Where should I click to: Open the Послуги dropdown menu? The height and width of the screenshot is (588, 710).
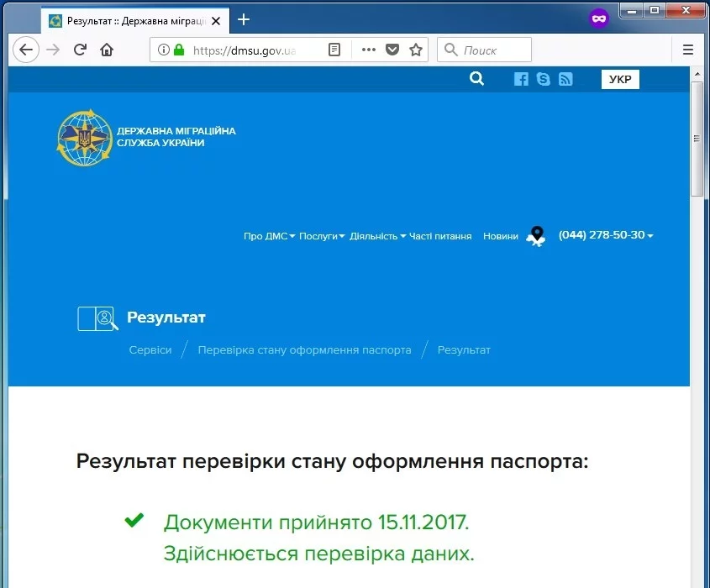320,236
